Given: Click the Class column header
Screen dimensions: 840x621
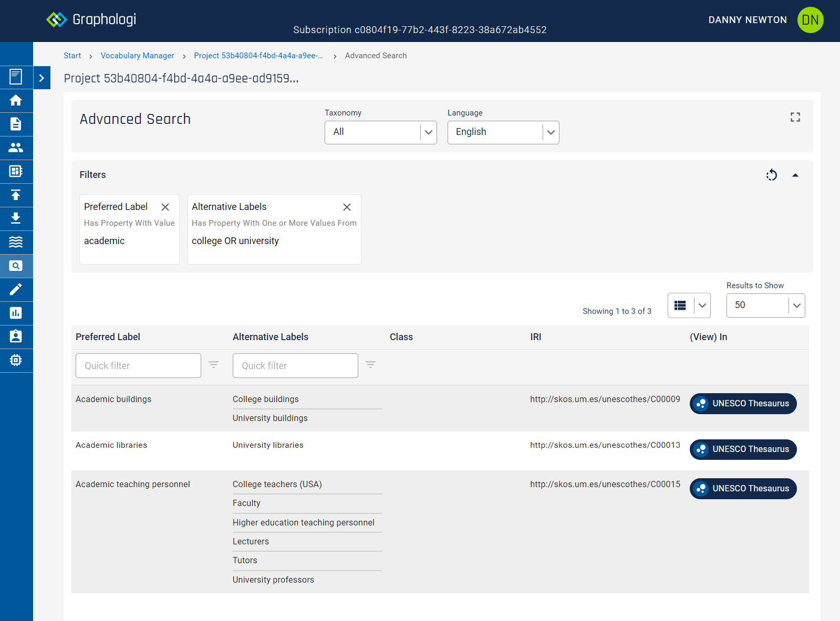Looking at the screenshot, I should [401, 337].
